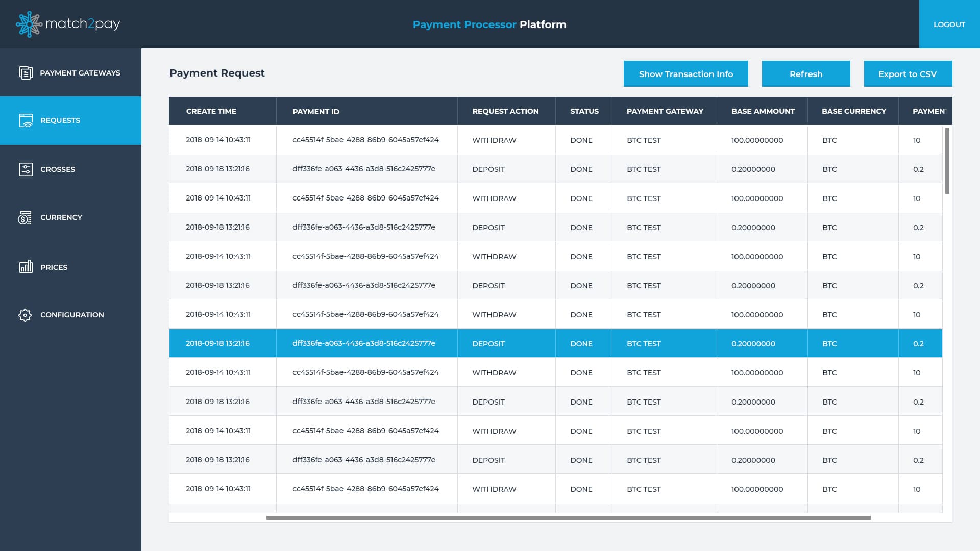Sort by the Create Time column header

[x=211, y=111]
